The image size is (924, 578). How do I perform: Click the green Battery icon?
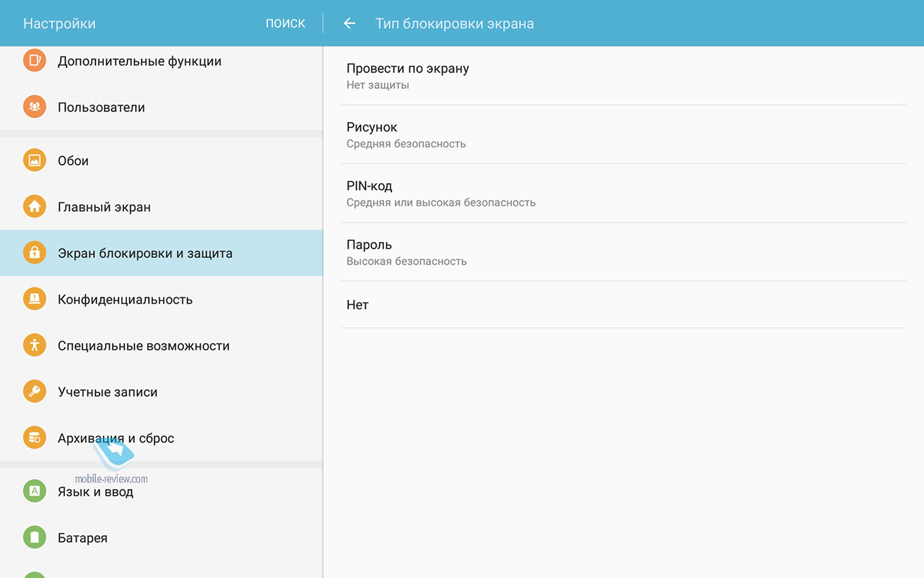tap(34, 538)
